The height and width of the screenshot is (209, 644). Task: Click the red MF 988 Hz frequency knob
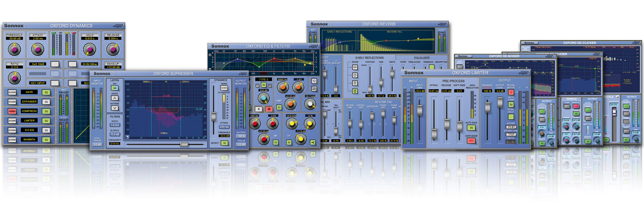click(x=254, y=123)
